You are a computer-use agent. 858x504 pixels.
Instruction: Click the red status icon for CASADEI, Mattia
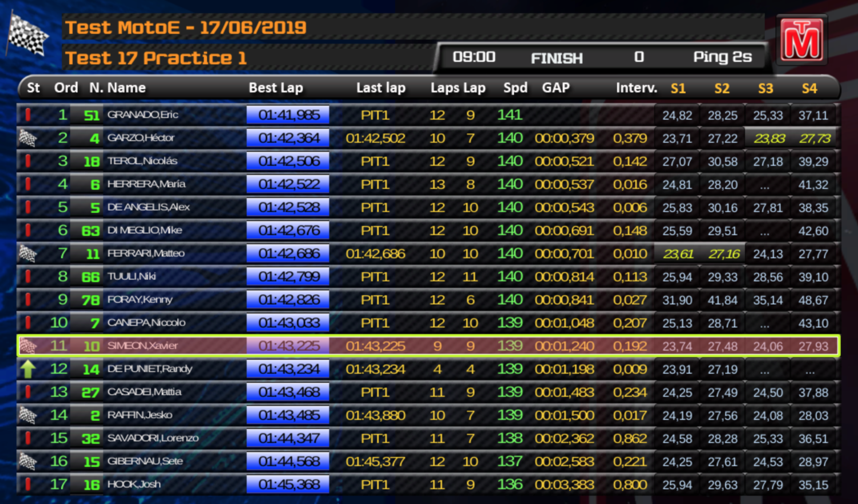27,392
